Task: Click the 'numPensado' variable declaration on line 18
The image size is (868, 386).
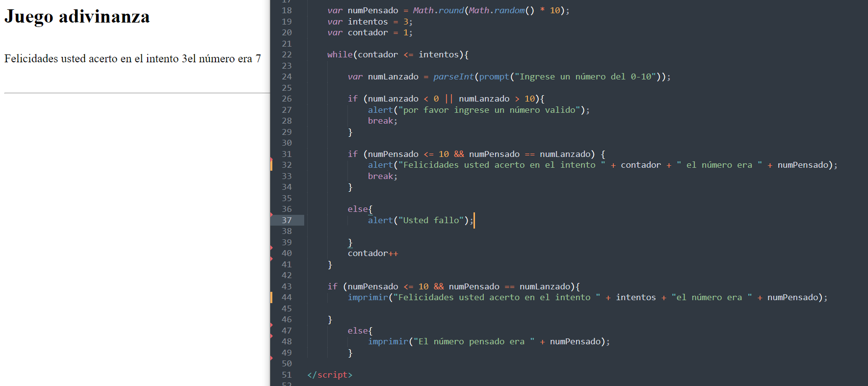Action: click(x=373, y=10)
